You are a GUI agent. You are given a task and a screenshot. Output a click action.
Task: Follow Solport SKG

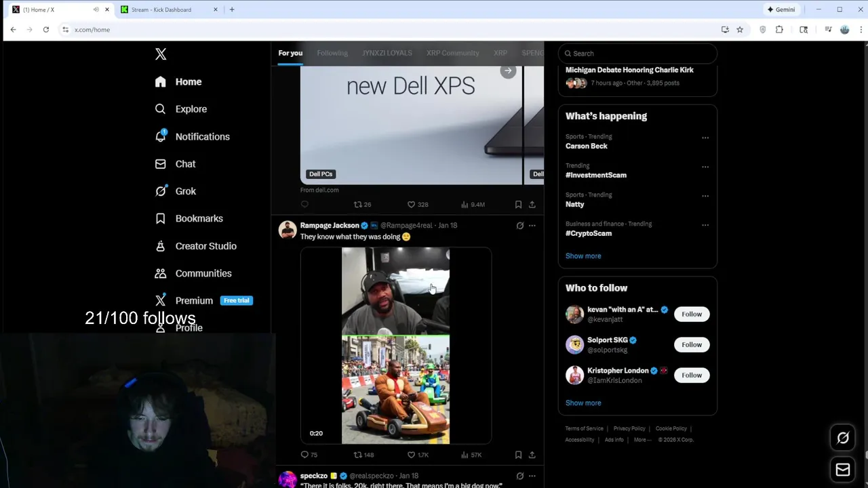tap(692, 344)
